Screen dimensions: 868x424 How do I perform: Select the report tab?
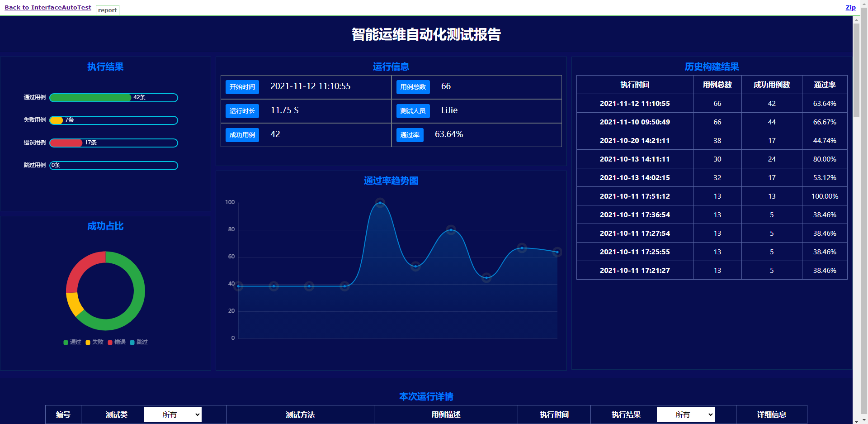pyautogui.click(x=108, y=10)
